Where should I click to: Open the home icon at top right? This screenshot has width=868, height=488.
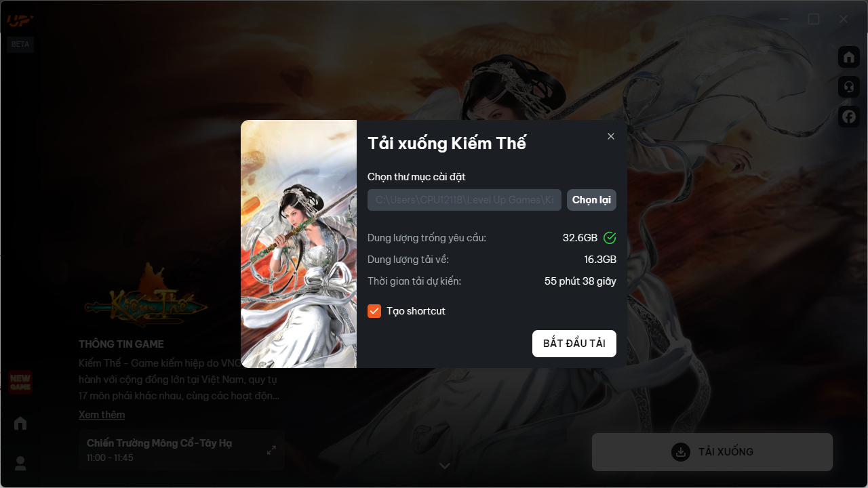point(848,58)
